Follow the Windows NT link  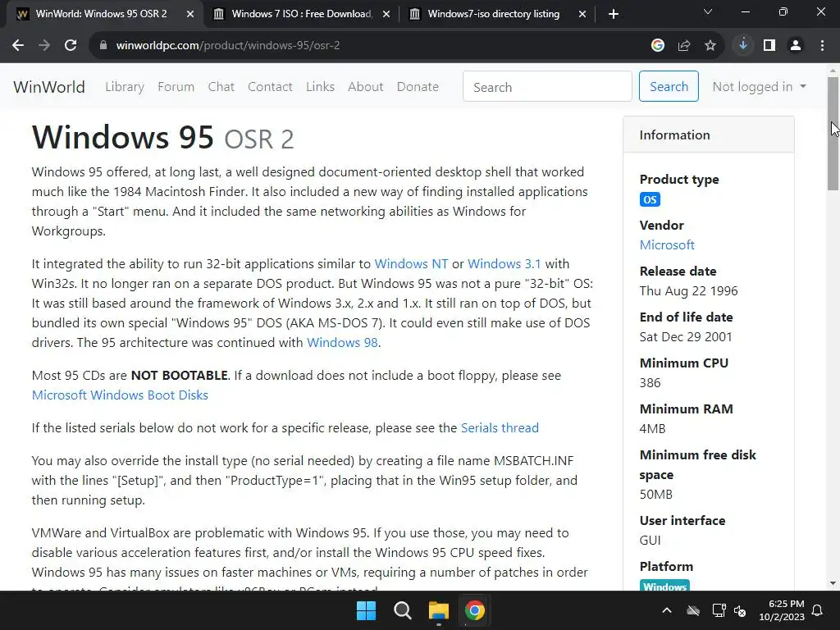411,264
